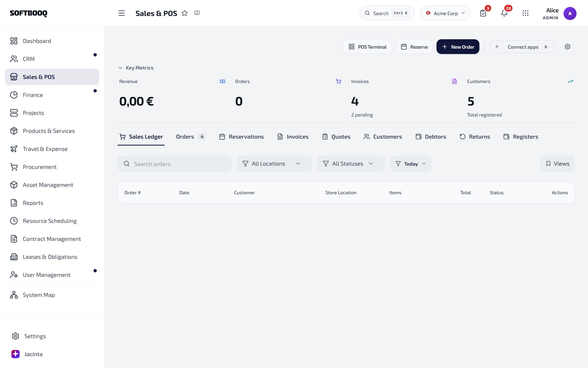Screen dimensions: 588x368
Task: Switch to the Reservations tab
Action: coord(241,137)
